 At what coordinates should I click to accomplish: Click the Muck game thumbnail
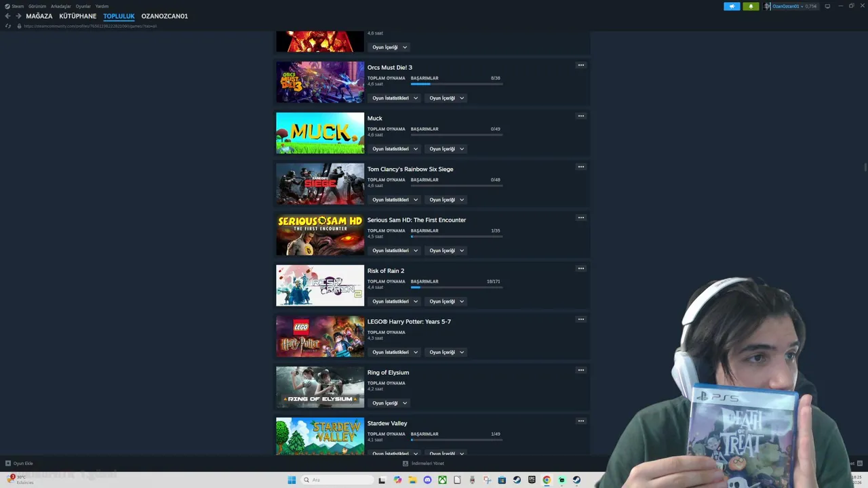[x=320, y=133]
